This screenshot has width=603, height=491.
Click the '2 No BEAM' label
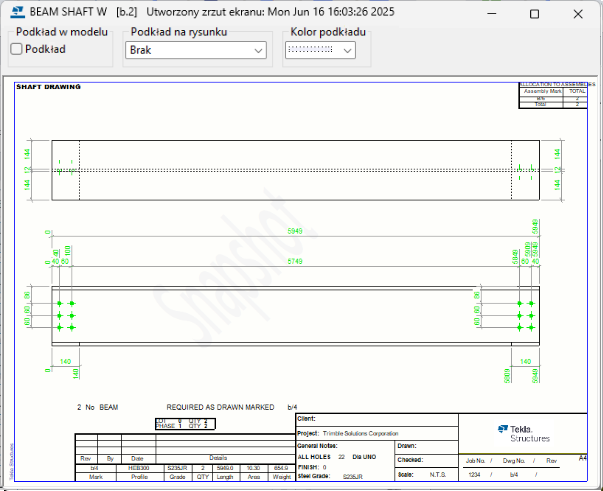point(98,407)
